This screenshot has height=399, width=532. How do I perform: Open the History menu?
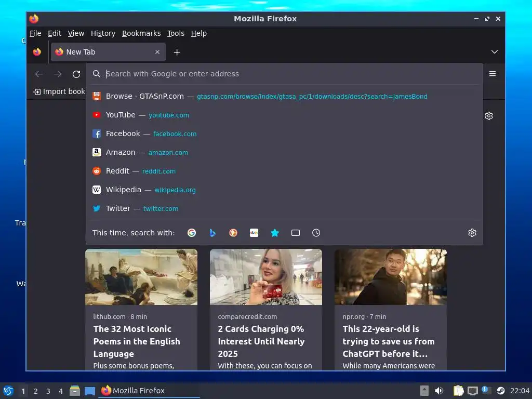click(x=103, y=33)
